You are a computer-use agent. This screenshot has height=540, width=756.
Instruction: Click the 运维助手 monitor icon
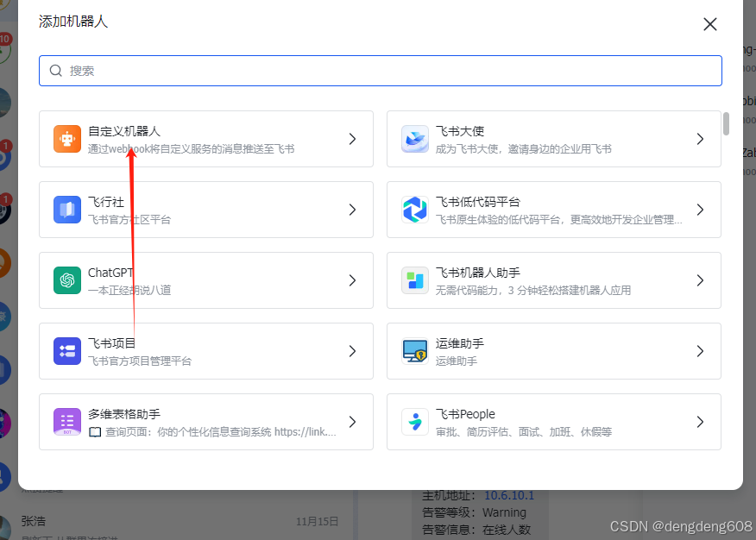415,351
